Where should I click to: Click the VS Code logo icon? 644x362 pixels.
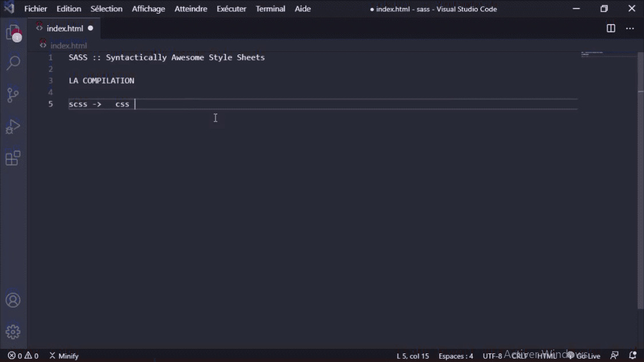[x=9, y=8]
